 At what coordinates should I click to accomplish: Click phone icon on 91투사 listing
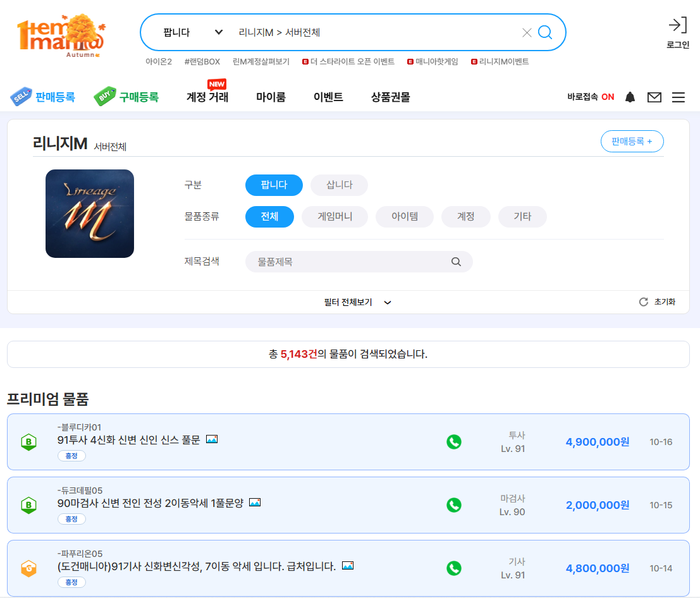tap(454, 442)
